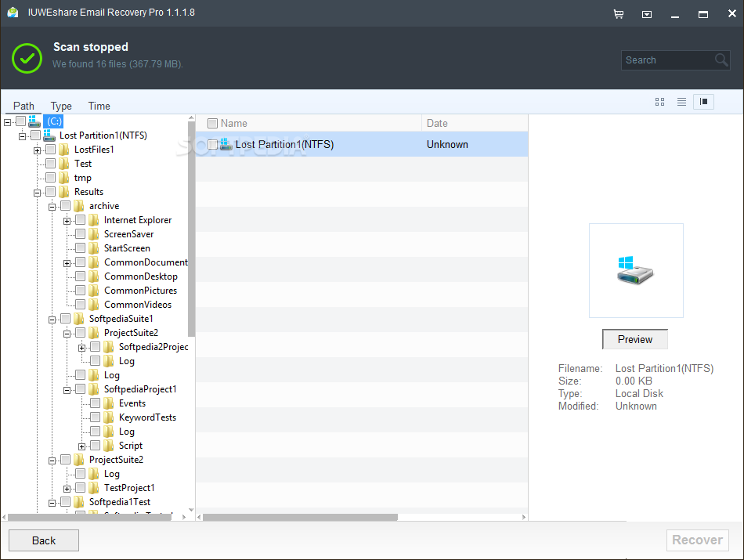This screenshot has width=744, height=560.
Task: Collapse the (C:) tree node
Action: pos(7,122)
